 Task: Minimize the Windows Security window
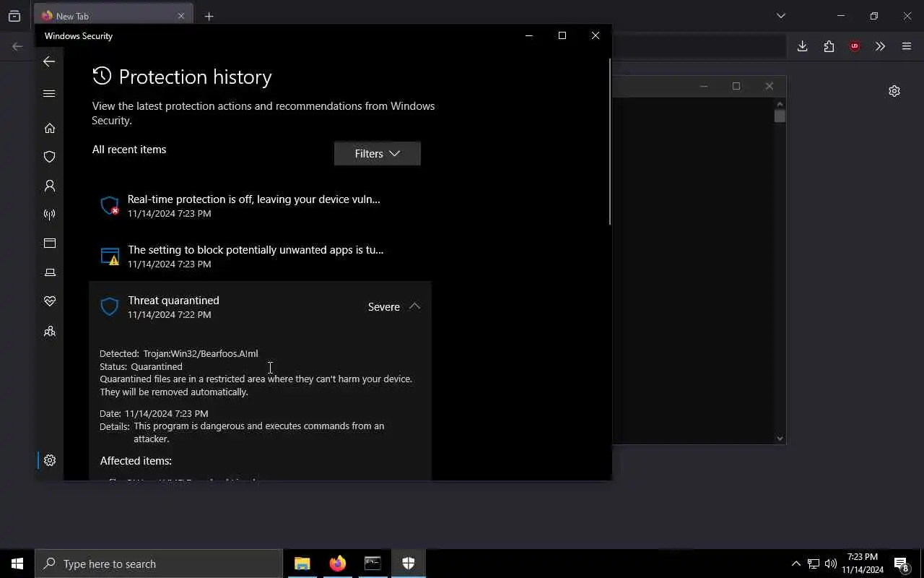[529, 35]
